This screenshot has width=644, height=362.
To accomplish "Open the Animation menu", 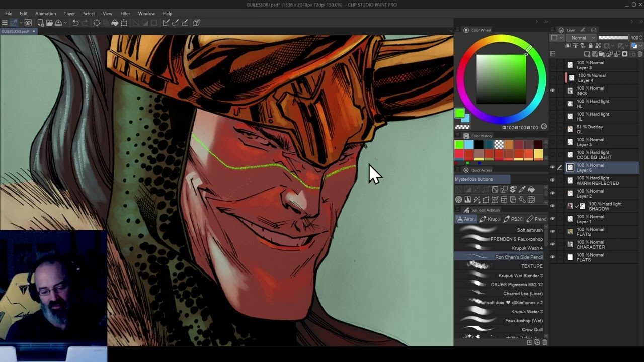I will click(x=46, y=13).
